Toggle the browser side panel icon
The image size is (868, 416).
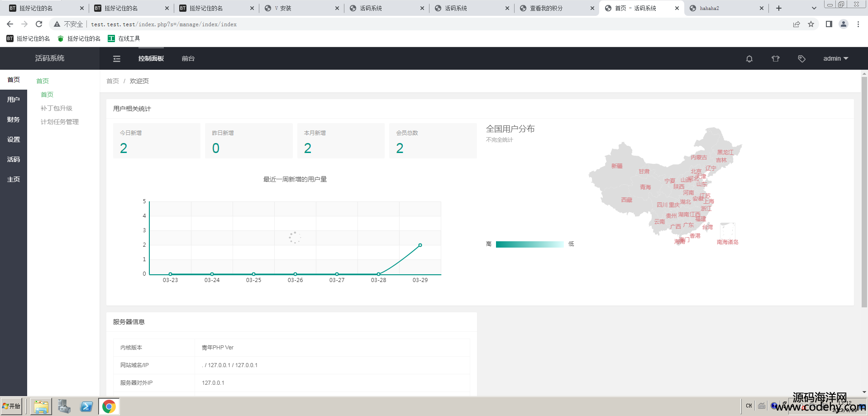click(829, 24)
